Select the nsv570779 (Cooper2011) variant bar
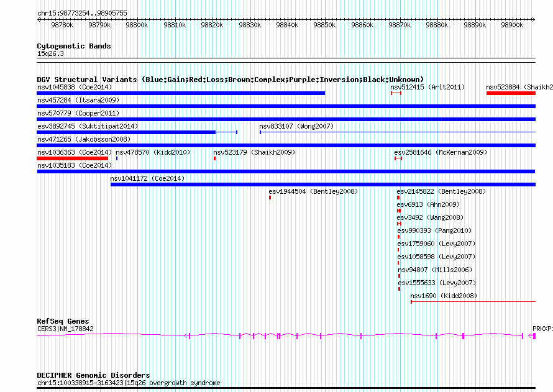This screenshot has width=553, height=392. pyautogui.click(x=286, y=119)
